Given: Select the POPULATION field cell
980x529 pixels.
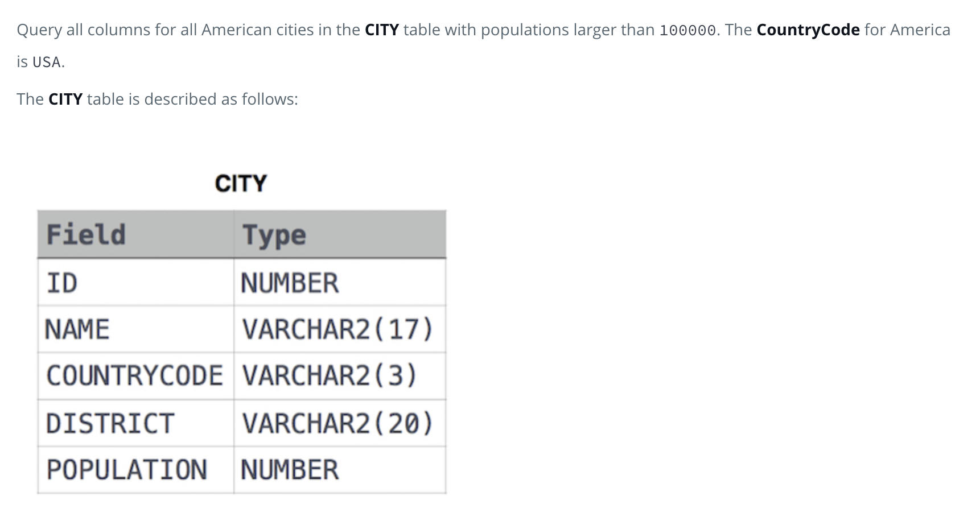Looking at the screenshot, I should pyautogui.click(x=127, y=470).
